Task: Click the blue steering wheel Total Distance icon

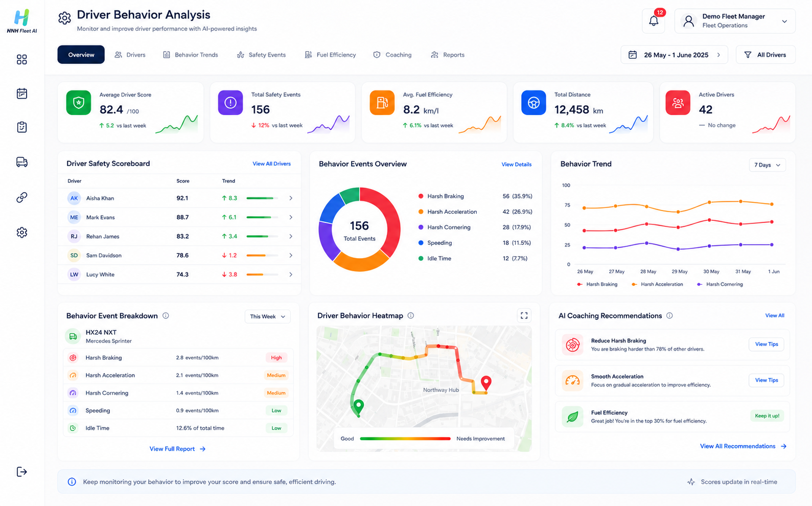Action: (x=533, y=103)
